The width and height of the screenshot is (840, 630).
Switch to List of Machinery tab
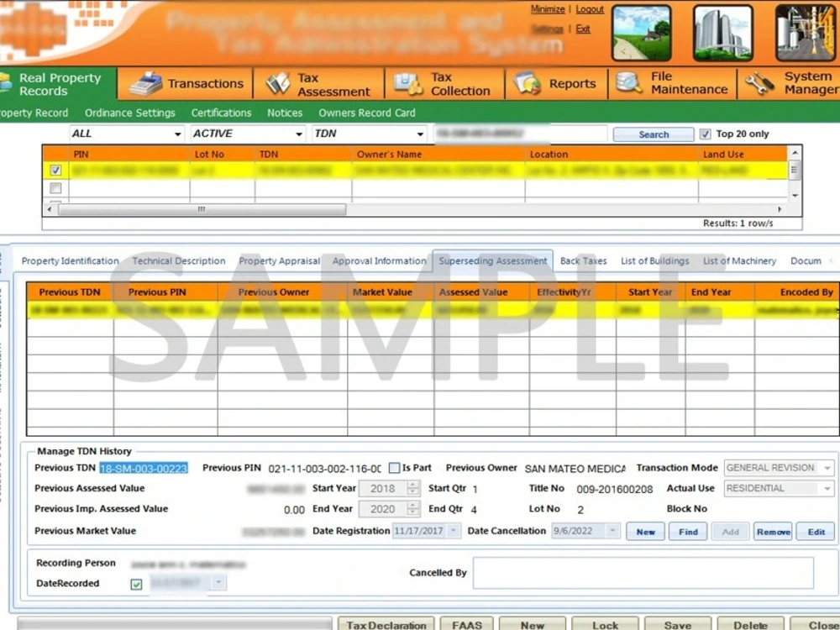click(739, 261)
